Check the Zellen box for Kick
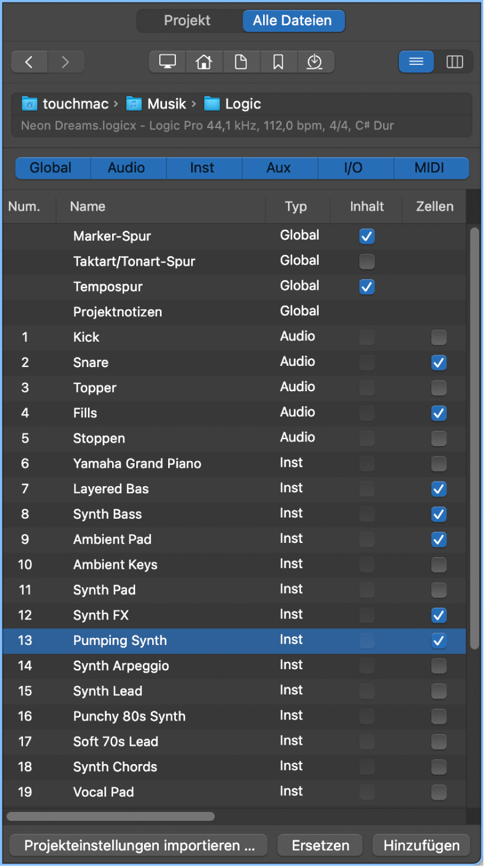Viewport: 485px width, 868px height. [438, 338]
